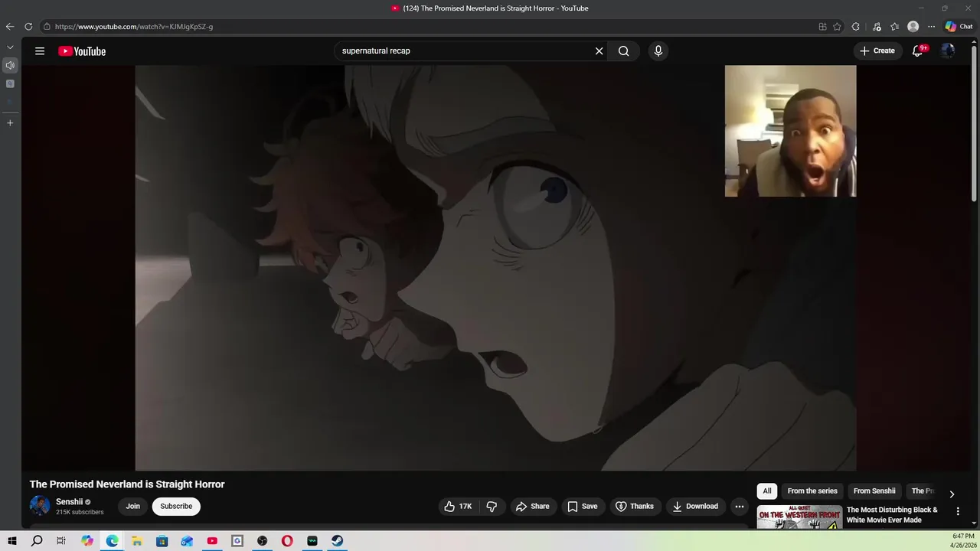
Task: Select From Senshii chip
Action: pyautogui.click(x=874, y=491)
